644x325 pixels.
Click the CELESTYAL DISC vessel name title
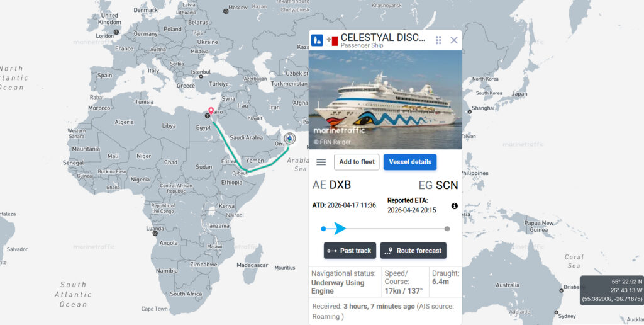(384, 37)
